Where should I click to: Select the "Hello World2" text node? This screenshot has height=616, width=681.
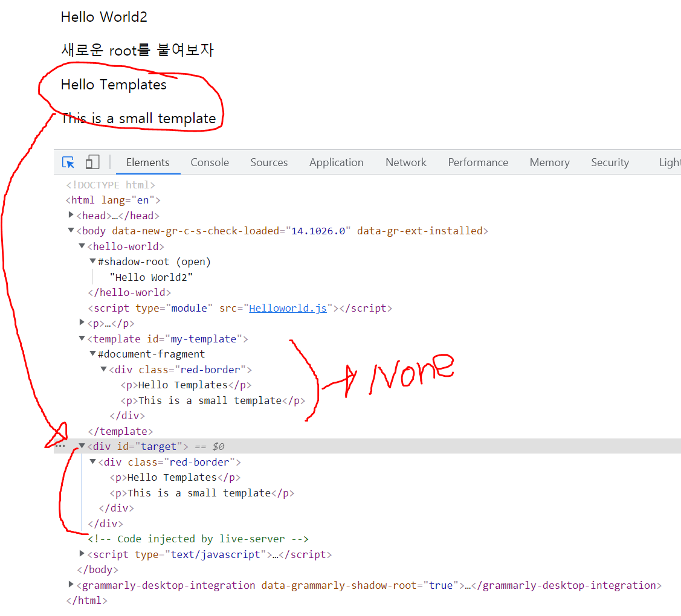coord(151,277)
